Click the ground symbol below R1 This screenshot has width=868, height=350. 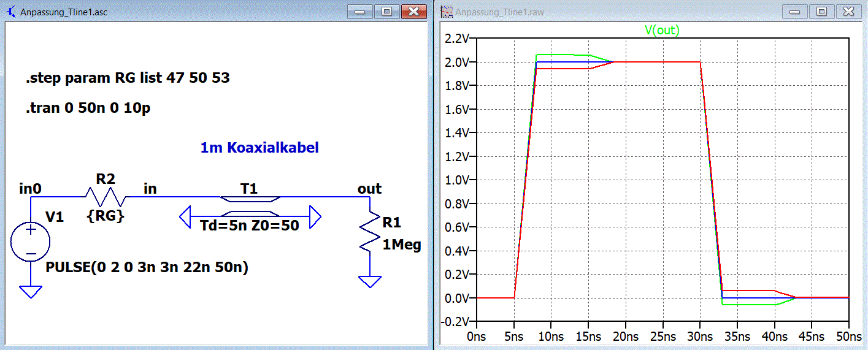tap(370, 281)
